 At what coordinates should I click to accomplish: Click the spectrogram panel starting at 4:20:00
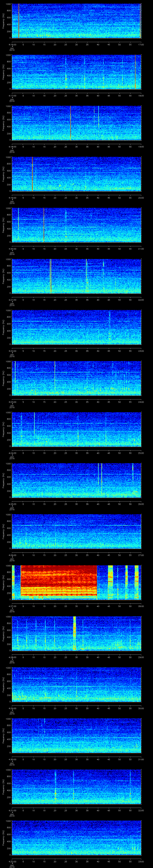76,225
